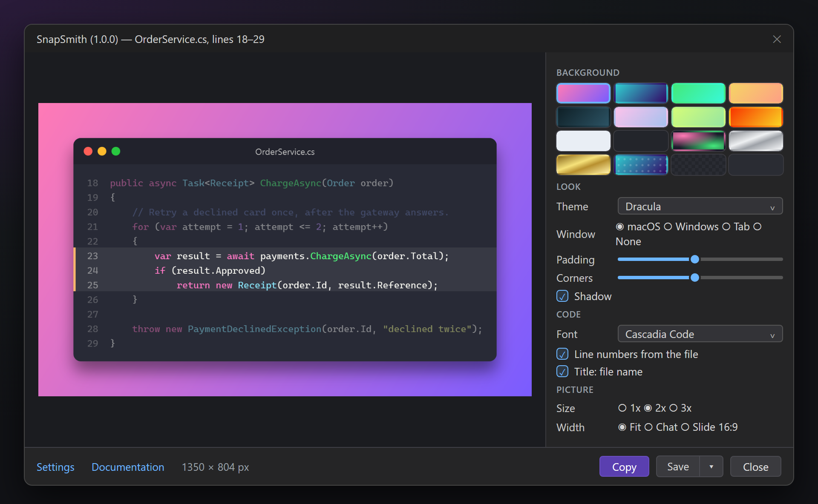Toggle the Title: file name checkbox

coord(562,372)
